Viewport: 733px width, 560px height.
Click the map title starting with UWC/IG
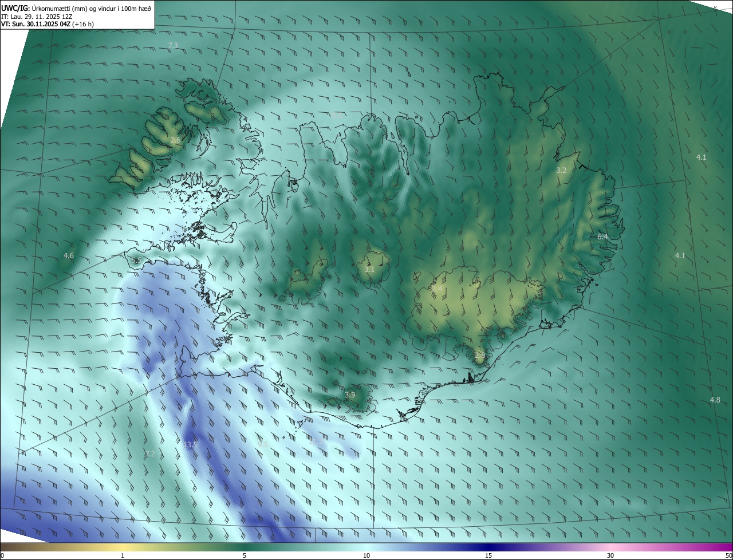(x=76, y=8)
